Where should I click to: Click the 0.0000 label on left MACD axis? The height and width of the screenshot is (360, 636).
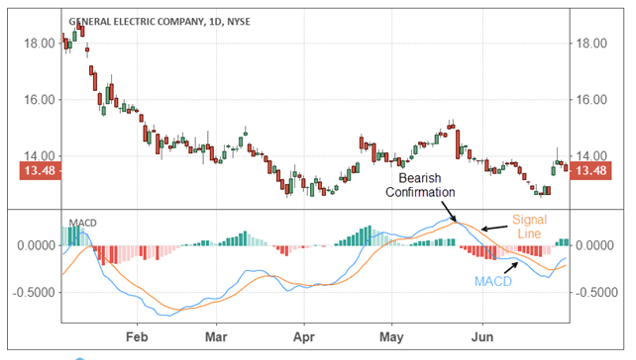[x=37, y=245]
